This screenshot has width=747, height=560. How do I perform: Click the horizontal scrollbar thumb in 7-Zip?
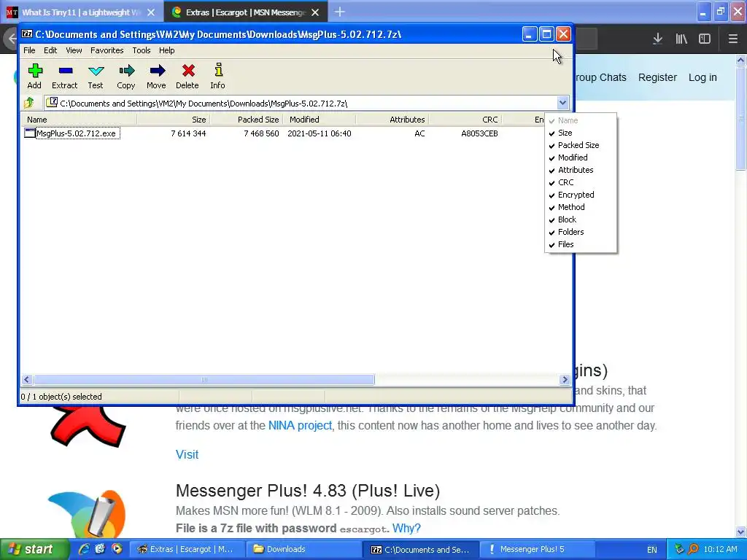pos(204,379)
